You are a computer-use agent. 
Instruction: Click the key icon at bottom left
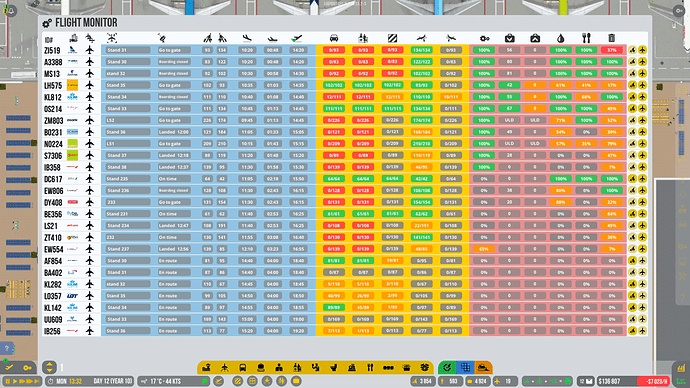pos(27,367)
